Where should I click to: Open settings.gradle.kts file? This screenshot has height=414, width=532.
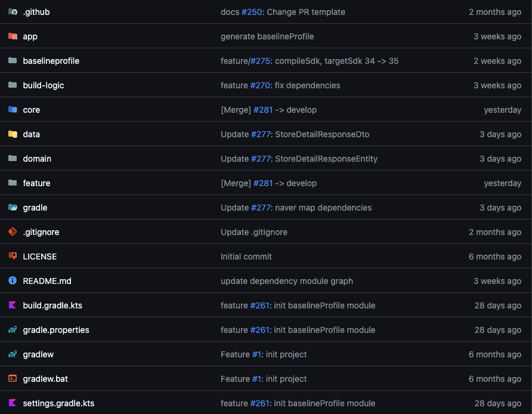tap(58, 403)
